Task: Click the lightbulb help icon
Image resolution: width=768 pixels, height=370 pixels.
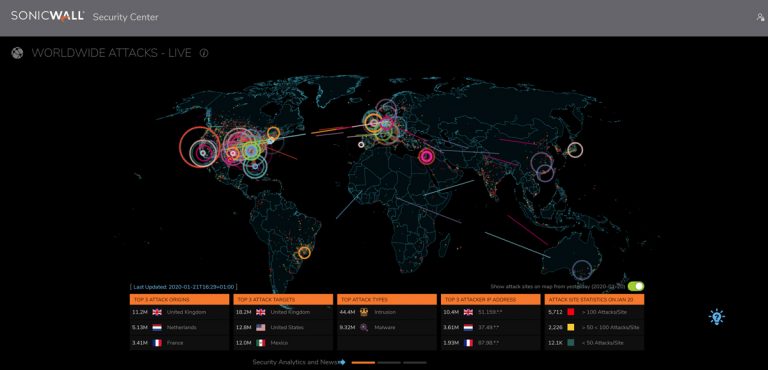Action: point(716,317)
